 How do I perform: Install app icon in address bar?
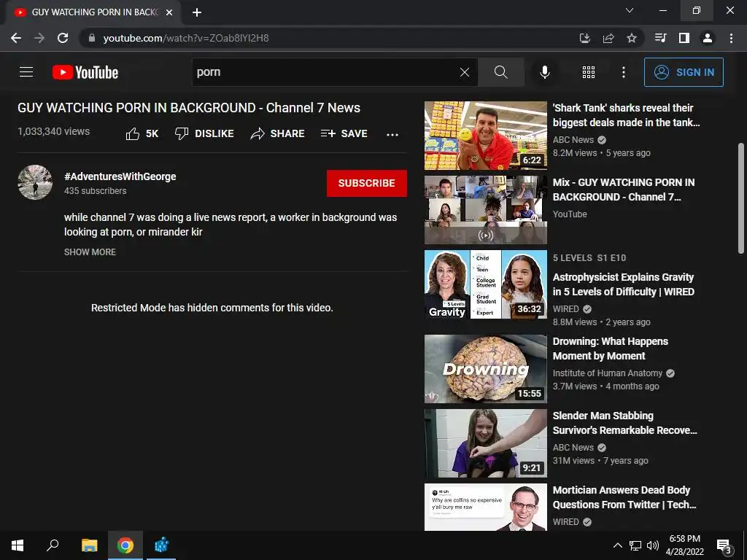585,38
